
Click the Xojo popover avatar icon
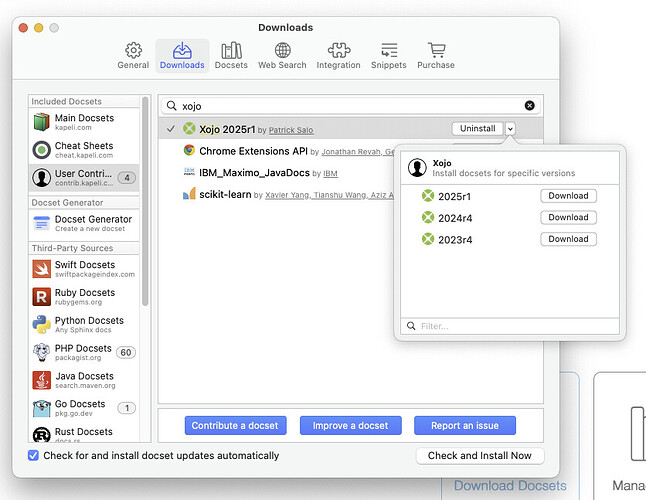tap(417, 168)
